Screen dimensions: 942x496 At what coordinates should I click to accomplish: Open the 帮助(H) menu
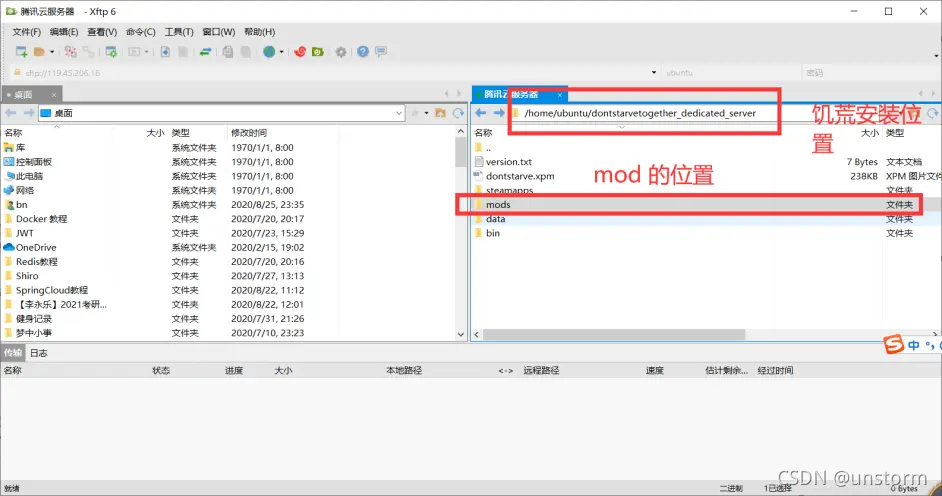260,32
